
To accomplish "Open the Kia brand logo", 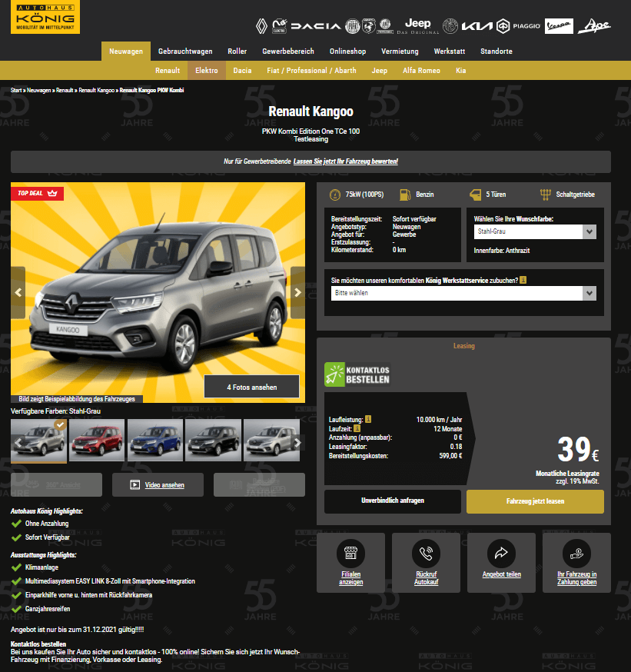I will click(x=477, y=26).
